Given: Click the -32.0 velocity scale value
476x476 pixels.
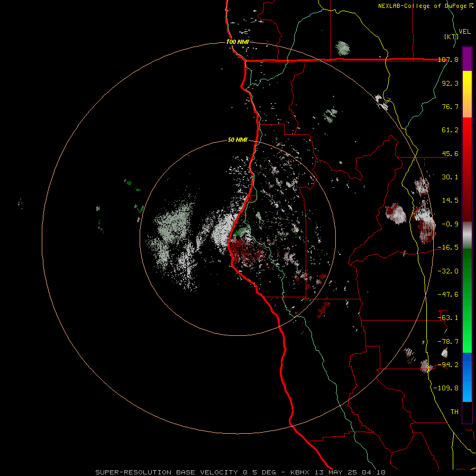Looking at the screenshot, I should click(x=448, y=271).
